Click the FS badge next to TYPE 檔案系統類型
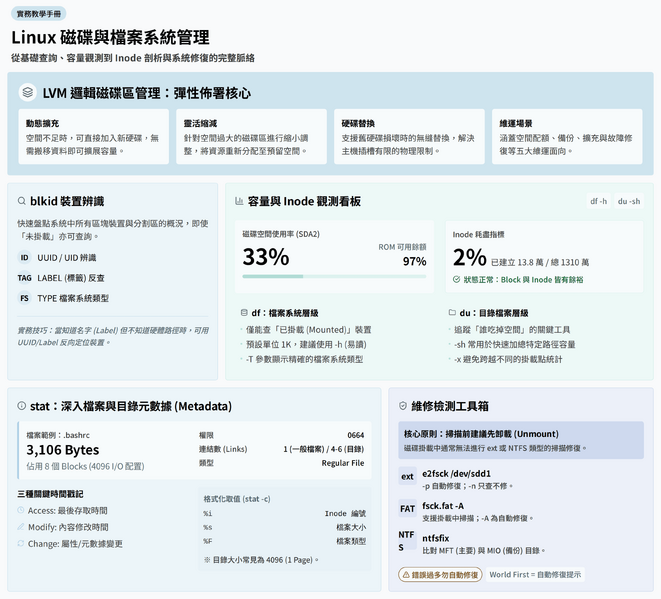This screenshot has width=661, height=599. (24, 298)
